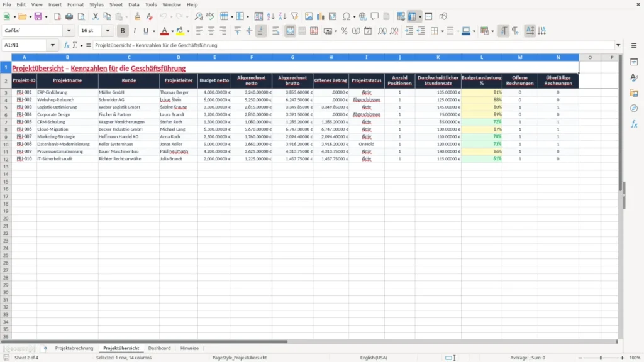The width and height of the screenshot is (644, 362).
Task: Toggle Align Bottom
Action: (x=261, y=31)
